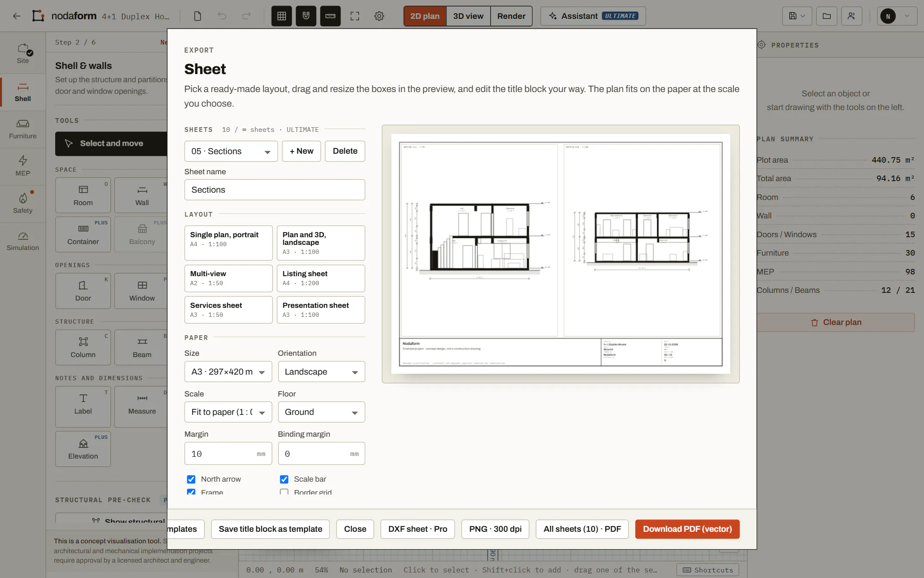Viewport: 924px width, 578px height.
Task: Open the Furniture step in sidebar
Action: (23, 129)
